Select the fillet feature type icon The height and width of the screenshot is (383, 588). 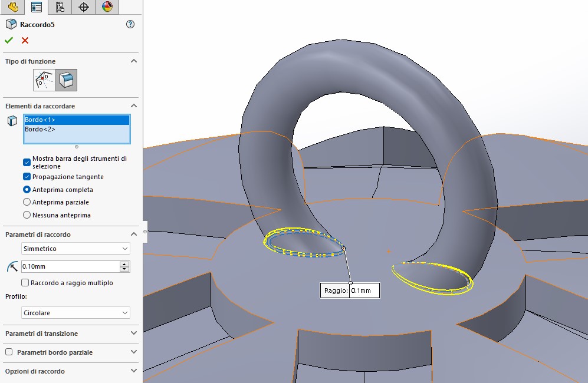click(66, 80)
